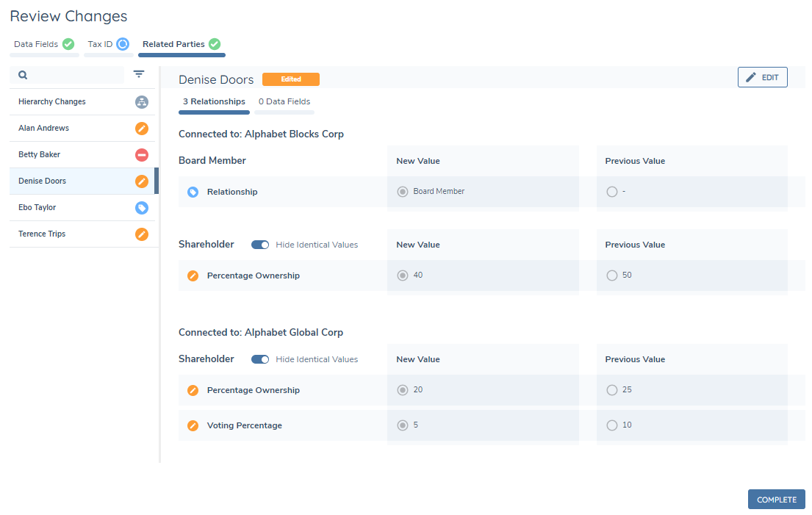This screenshot has height=515, width=812.
Task: Select previous value 50 for Percentage Ownership
Action: tap(612, 275)
